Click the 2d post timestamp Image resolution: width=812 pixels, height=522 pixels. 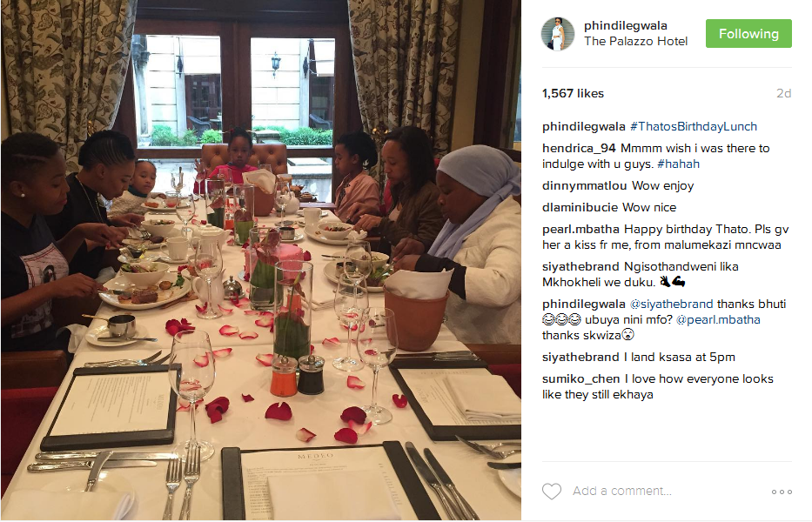coord(783,94)
